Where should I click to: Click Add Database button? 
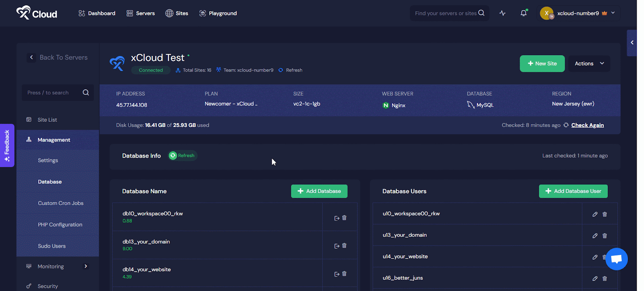[319, 191]
